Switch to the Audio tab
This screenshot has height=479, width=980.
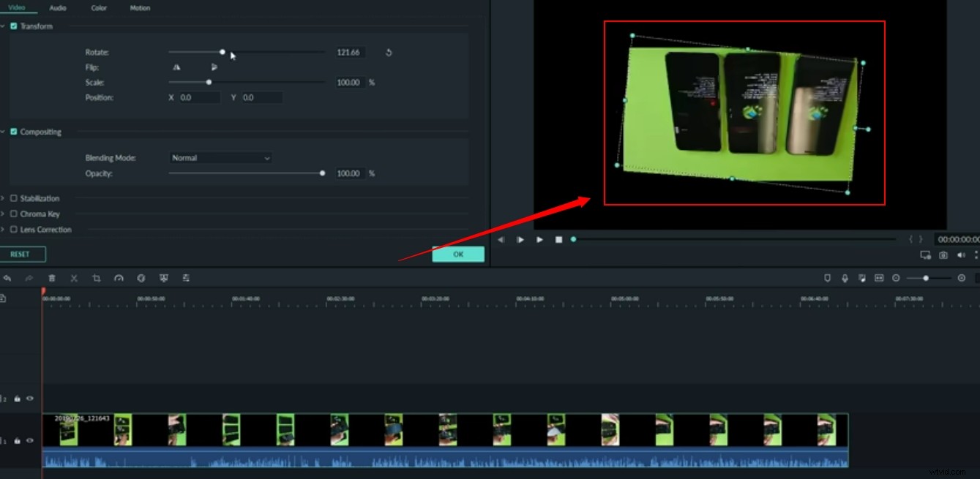[x=57, y=8]
